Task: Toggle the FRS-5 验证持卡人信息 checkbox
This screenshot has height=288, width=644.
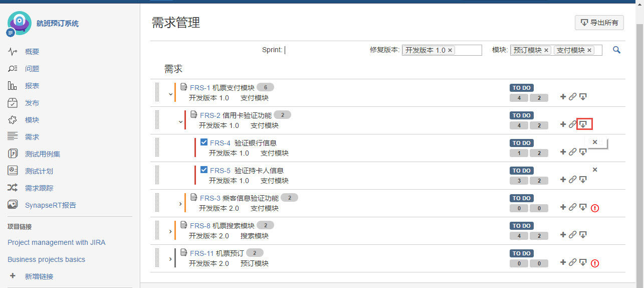Action: coord(204,170)
